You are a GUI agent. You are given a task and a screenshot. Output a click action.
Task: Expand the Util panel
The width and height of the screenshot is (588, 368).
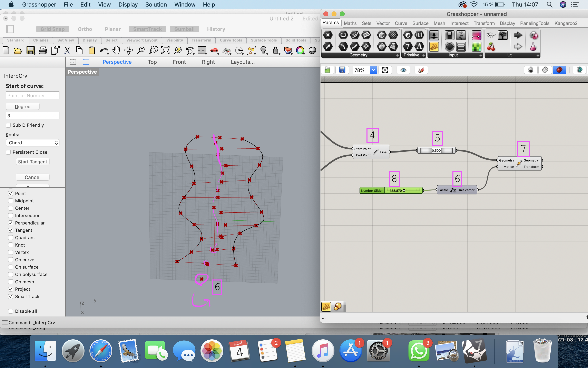pyautogui.click(x=538, y=55)
